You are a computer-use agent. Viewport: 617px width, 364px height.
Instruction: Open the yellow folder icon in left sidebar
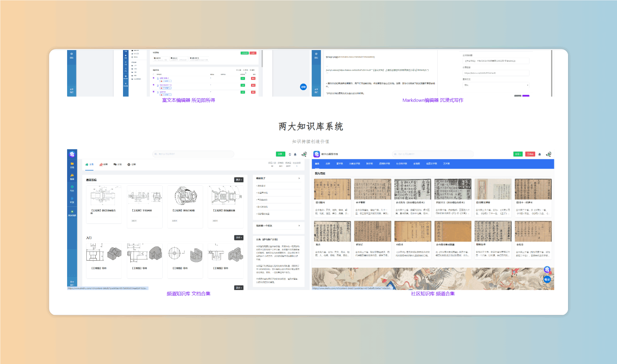pyautogui.click(x=72, y=164)
